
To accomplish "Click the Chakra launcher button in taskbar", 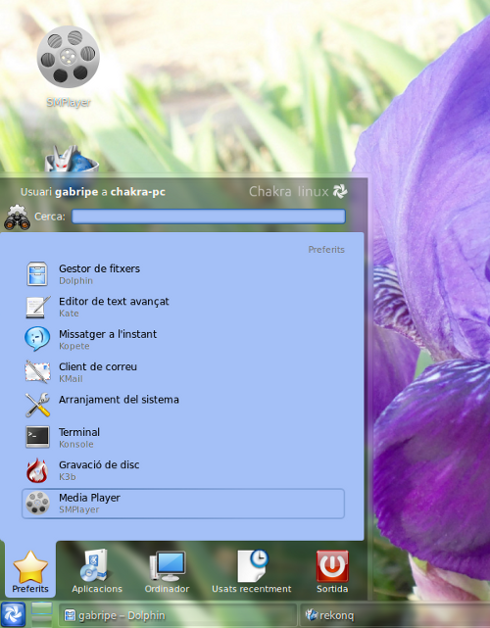I will [13, 614].
